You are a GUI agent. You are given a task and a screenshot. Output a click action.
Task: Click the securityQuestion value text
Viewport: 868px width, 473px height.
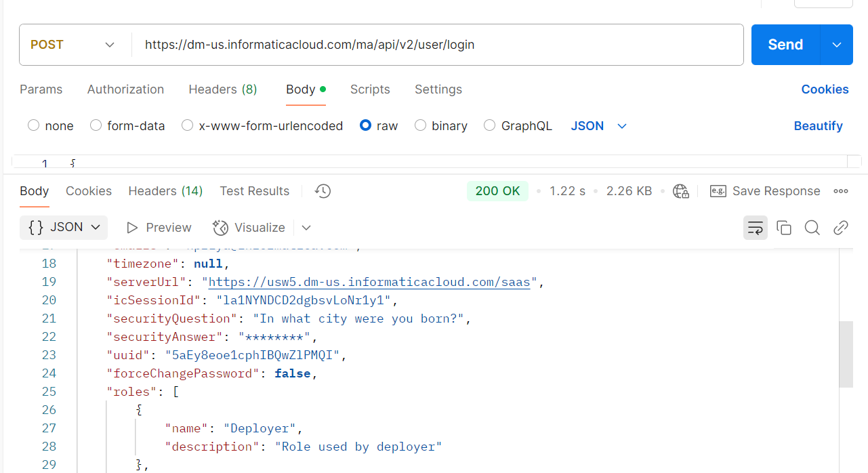coord(358,318)
